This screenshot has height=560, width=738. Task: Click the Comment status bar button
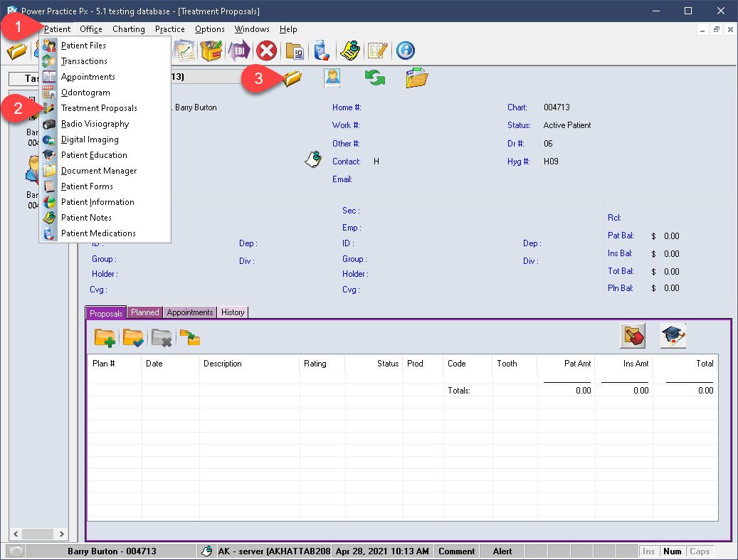click(x=457, y=551)
